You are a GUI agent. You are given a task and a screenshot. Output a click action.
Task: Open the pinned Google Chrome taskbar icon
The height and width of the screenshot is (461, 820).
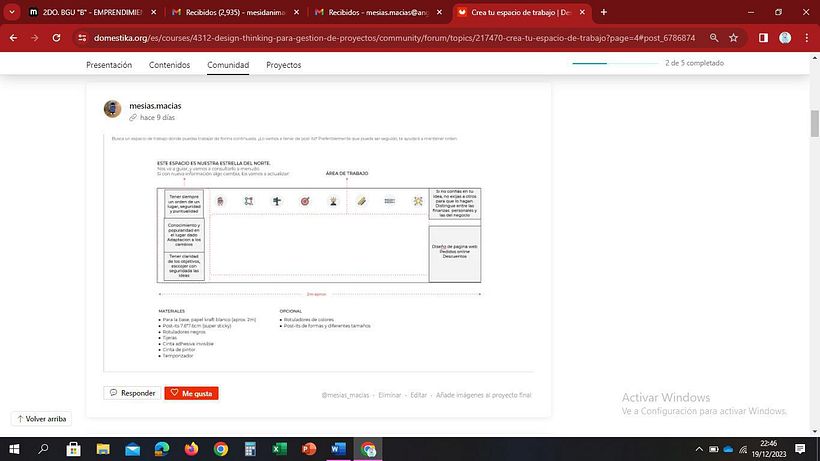tap(221, 449)
